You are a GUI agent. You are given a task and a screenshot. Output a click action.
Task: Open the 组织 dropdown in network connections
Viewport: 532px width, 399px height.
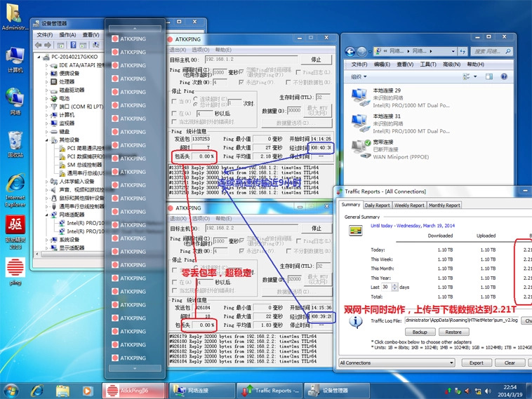(359, 77)
